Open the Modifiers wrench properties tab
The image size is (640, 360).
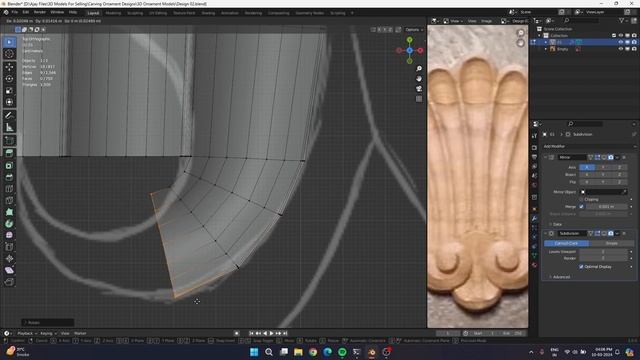coord(534,219)
